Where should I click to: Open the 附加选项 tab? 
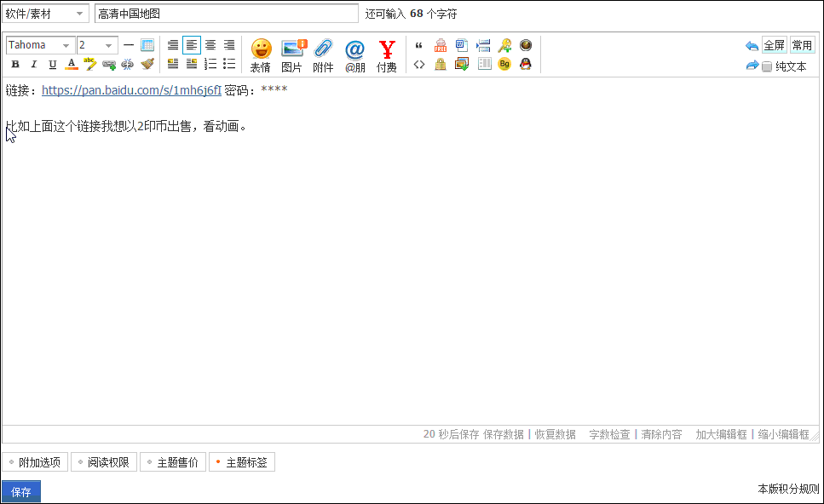point(35,462)
